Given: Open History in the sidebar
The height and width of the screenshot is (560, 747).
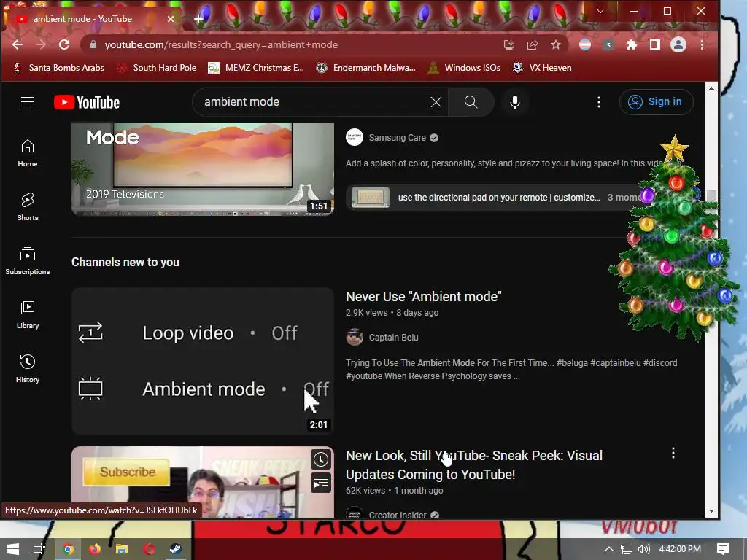Looking at the screenshot, I should point(28,368).
